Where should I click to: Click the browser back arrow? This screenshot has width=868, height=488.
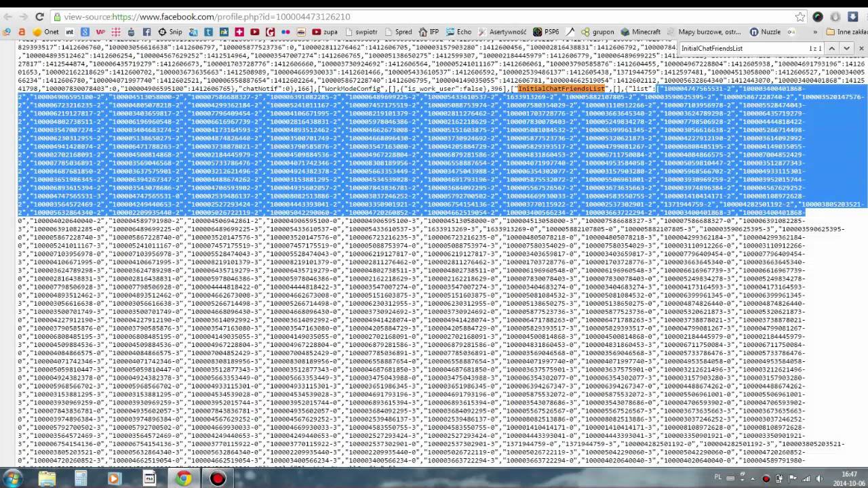(8, 17)
